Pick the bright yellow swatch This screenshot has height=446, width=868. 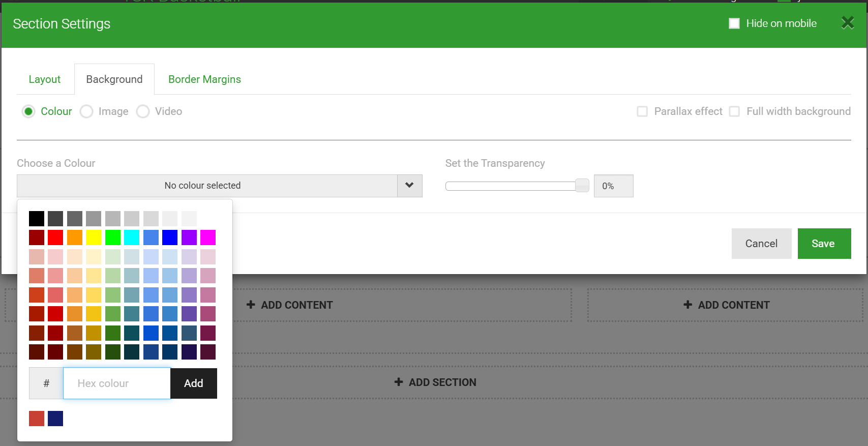click(x=94, y=237)
